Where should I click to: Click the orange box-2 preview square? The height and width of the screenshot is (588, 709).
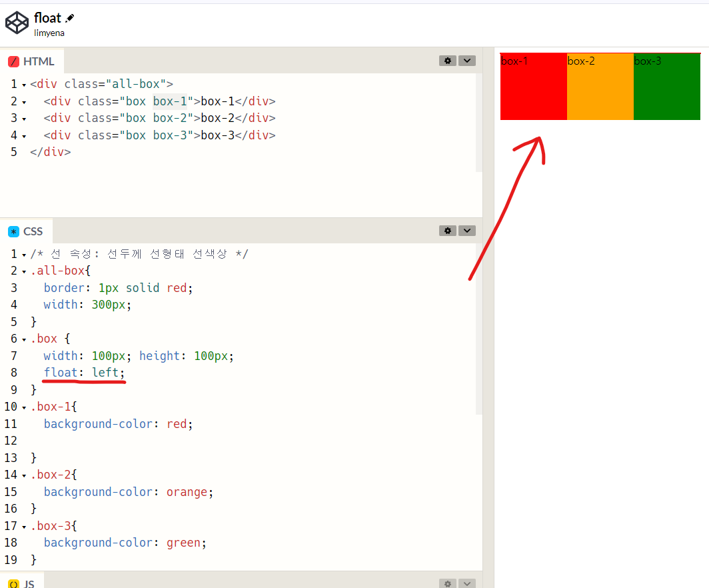[600, 87]
